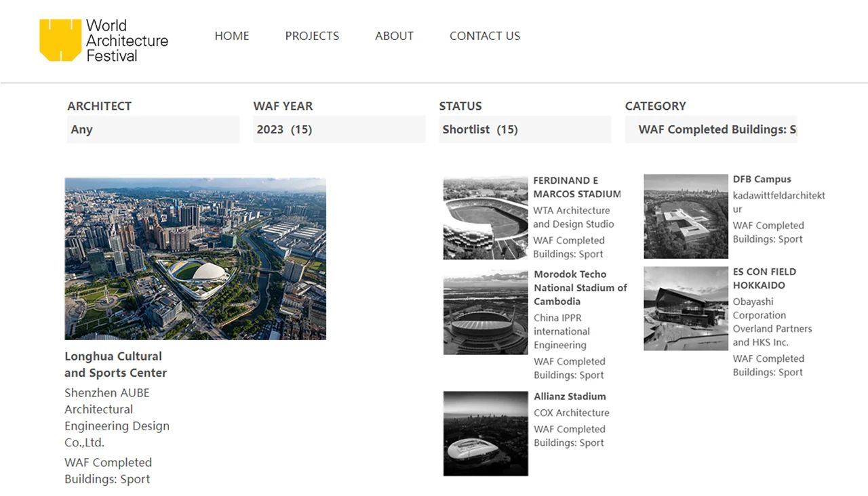
Task: Open the HOME menu item
Action: pyautogui.click(x=232, y=36)
